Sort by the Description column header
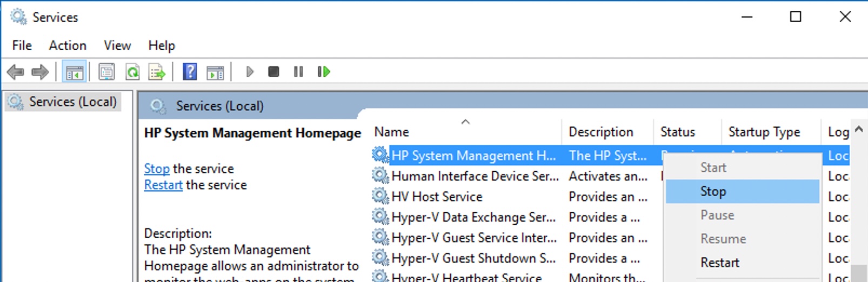 [x=607, y=132]
